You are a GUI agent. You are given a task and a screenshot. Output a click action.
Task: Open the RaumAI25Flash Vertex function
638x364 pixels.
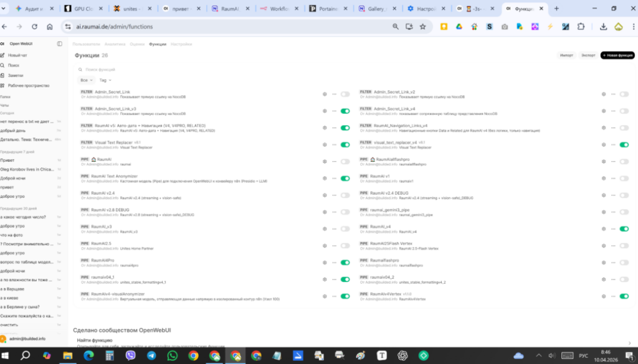pos(391,243)
